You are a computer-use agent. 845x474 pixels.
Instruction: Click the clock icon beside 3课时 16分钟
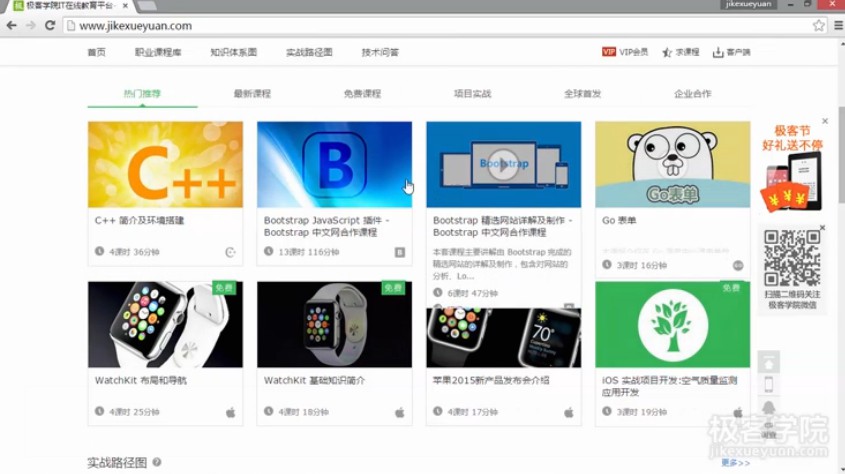pos(607,264)
